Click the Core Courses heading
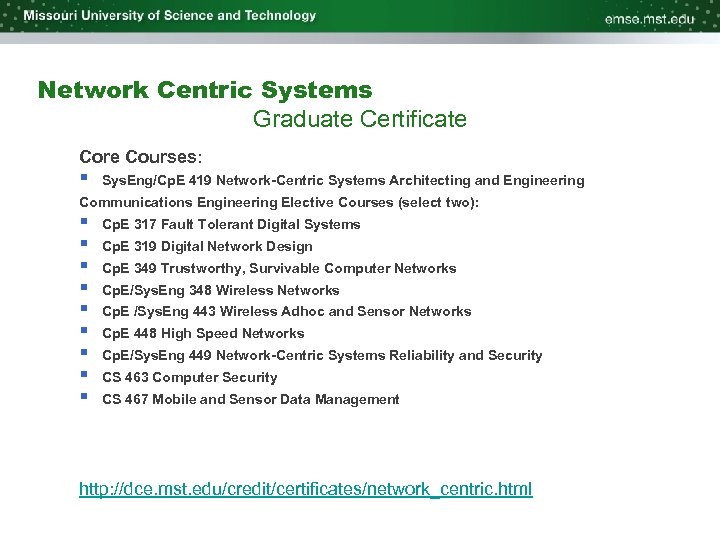The image size is (720, 540). tap(141, 157)
